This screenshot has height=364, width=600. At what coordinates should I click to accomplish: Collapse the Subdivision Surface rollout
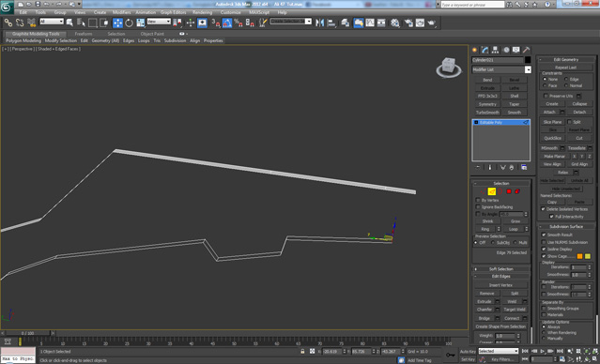(x=566, y=227)
